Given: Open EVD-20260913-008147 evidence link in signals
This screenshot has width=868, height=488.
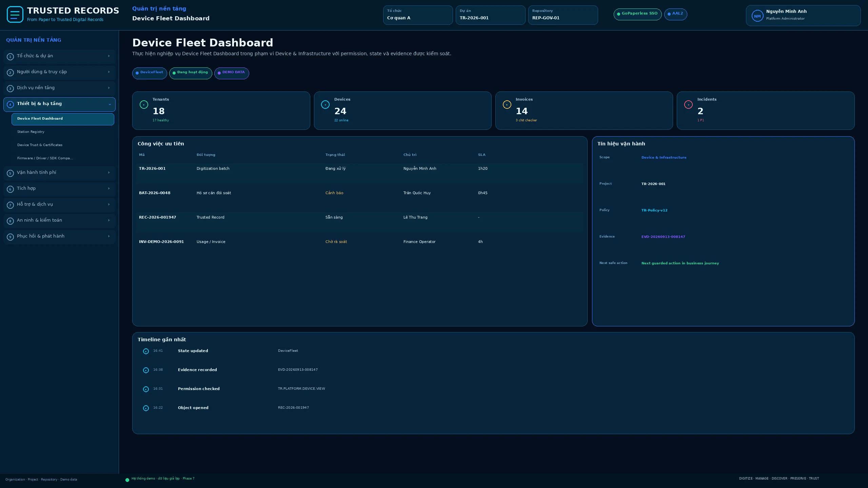Looking at the screenshot, I should pyautogui.click(x=663, y=237).
